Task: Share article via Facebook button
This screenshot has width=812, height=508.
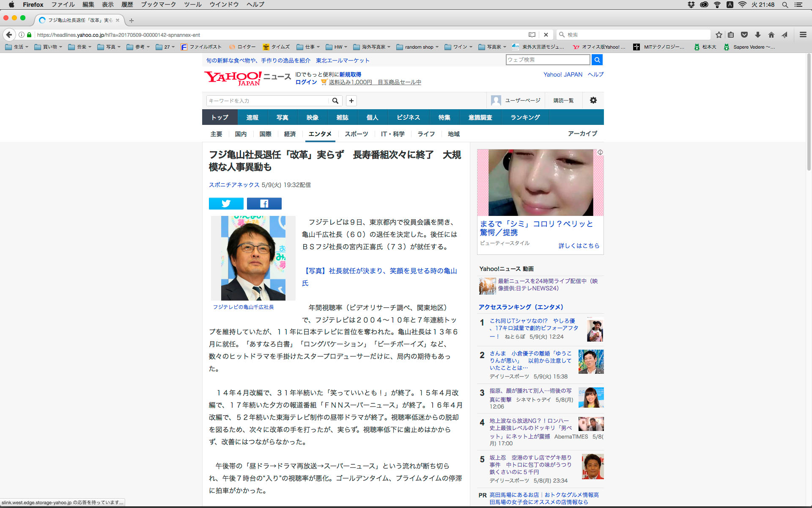Action: pos(264,204)
